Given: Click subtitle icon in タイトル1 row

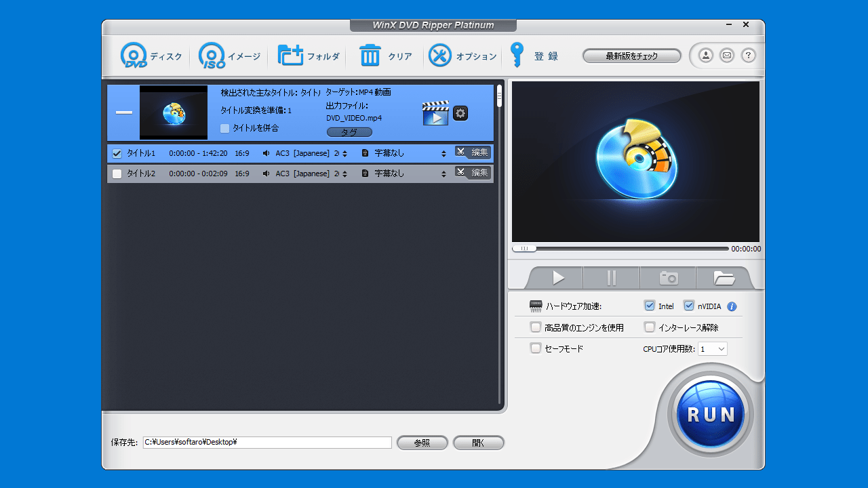Looking at the screenshot, I should [365, 153].
